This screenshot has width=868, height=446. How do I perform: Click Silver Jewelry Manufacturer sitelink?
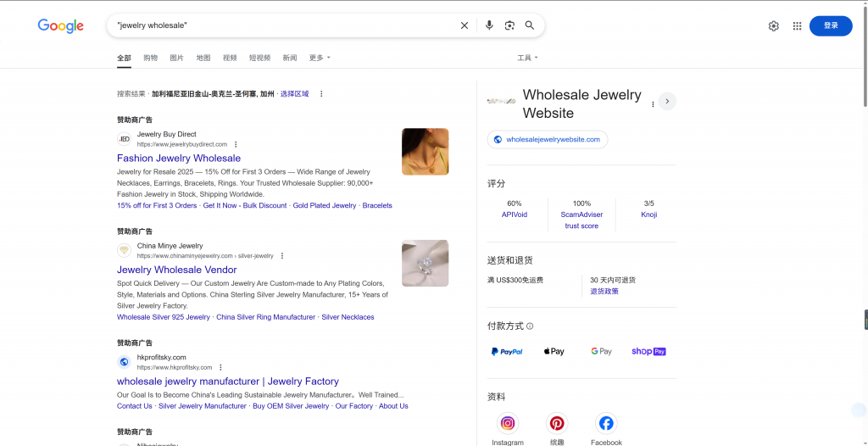(x=202, y=406)
